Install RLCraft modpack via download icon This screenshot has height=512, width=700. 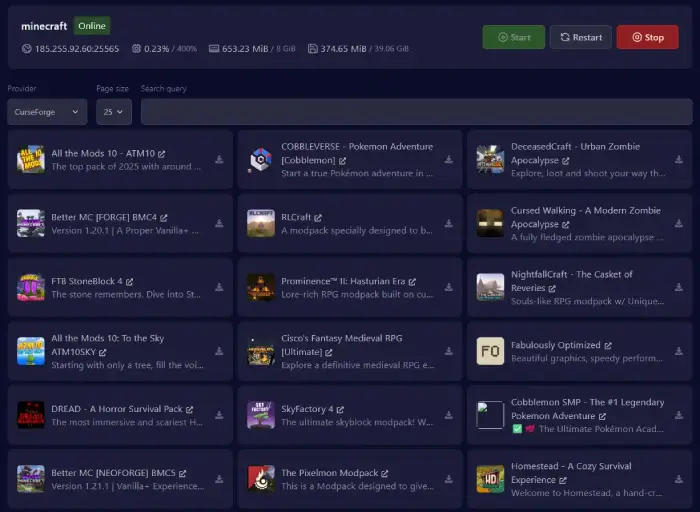[449, 223]
